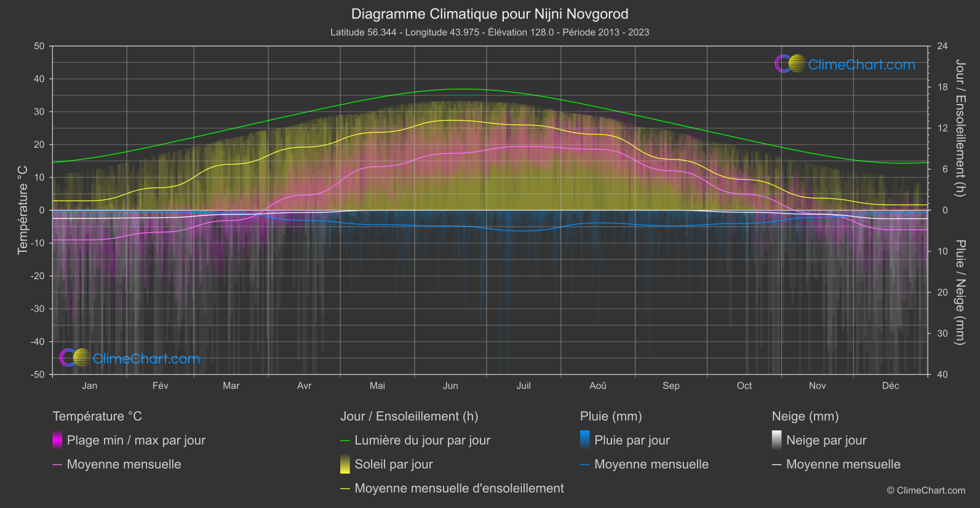Click the latitude/longitude subtitle line
The height and width of the screenshot is (508, 980).
(490, 32)
